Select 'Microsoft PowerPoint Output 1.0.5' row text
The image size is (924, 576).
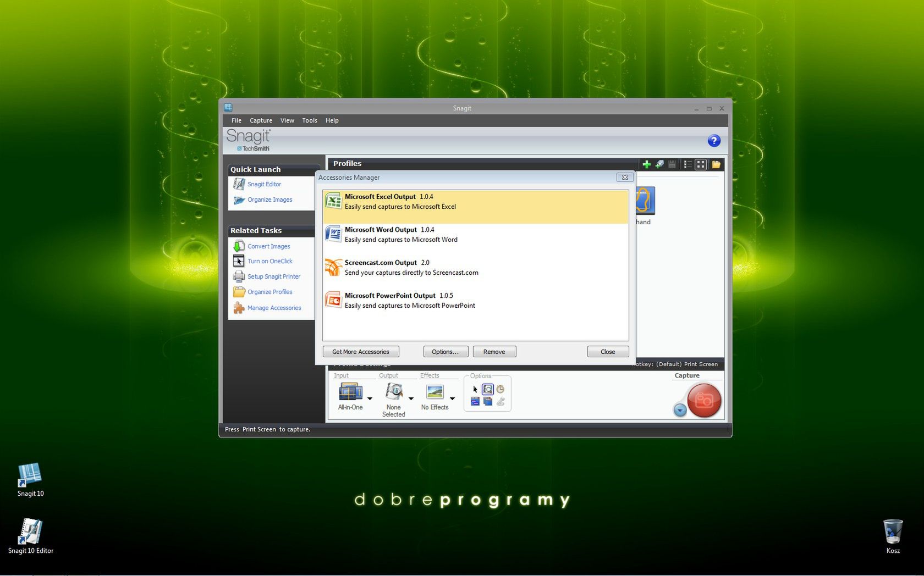click(399, 296)
